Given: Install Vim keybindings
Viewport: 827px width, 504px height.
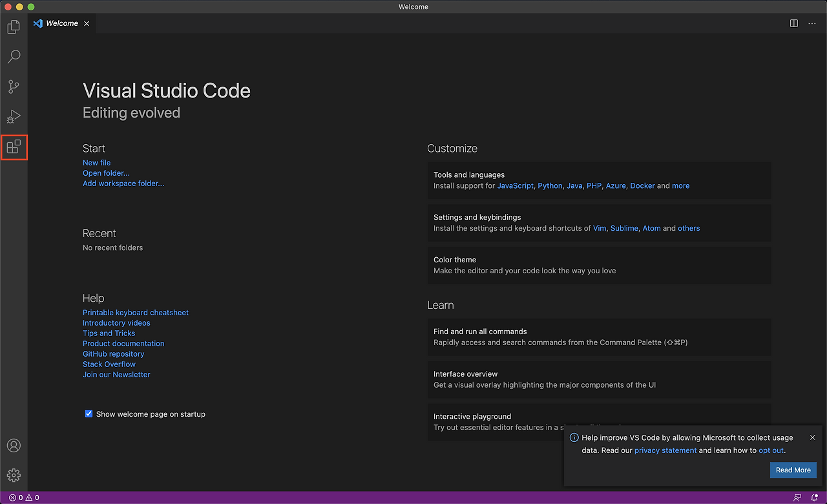Looking at the screenshot, I should click(x=600, y=228).
